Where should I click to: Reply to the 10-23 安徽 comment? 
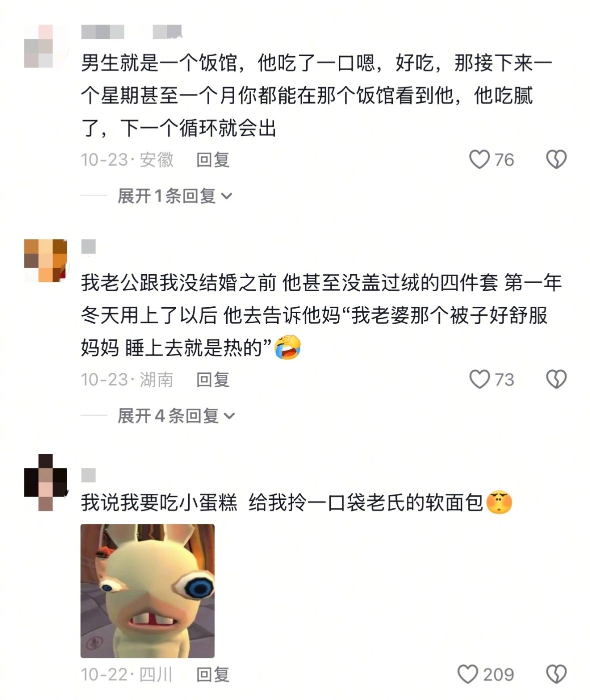coord(213,160)
